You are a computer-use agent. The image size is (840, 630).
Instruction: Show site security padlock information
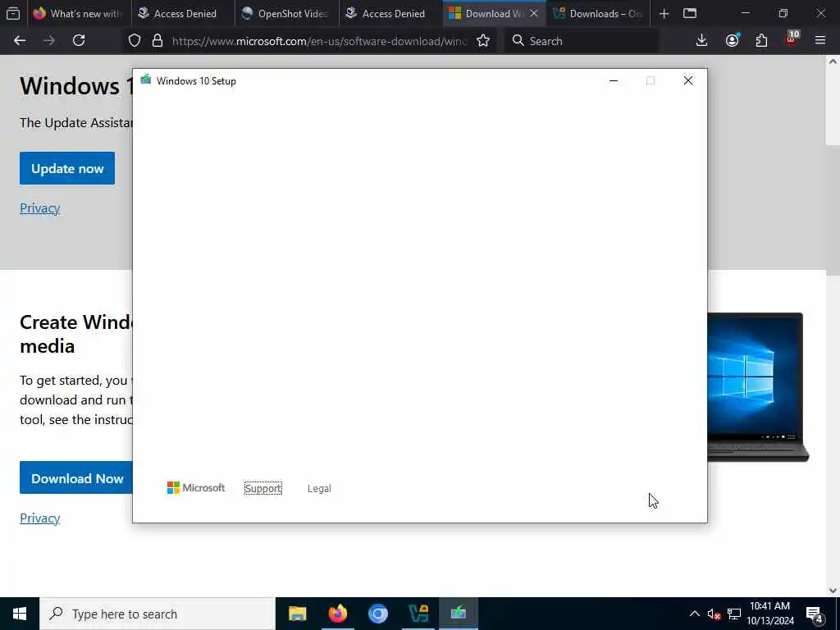(157, 41)
